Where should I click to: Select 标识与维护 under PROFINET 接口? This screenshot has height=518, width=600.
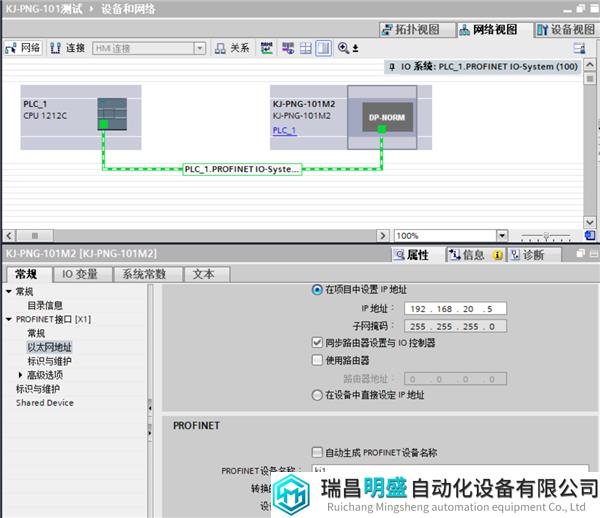tap(49, 361)
